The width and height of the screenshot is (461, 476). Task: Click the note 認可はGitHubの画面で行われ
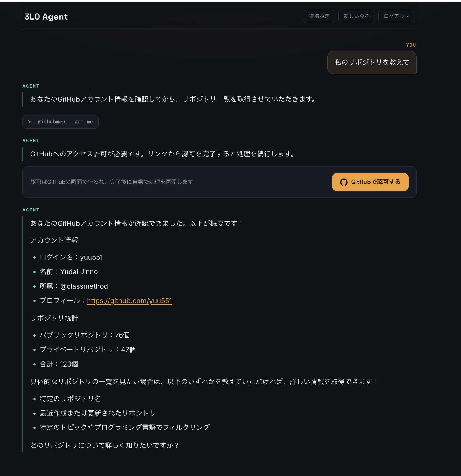click(112, 182)
